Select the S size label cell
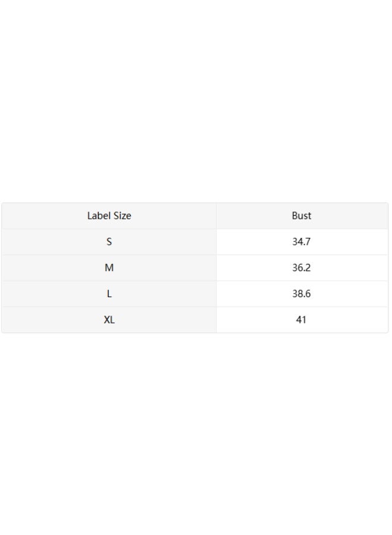 click(109, 241)
